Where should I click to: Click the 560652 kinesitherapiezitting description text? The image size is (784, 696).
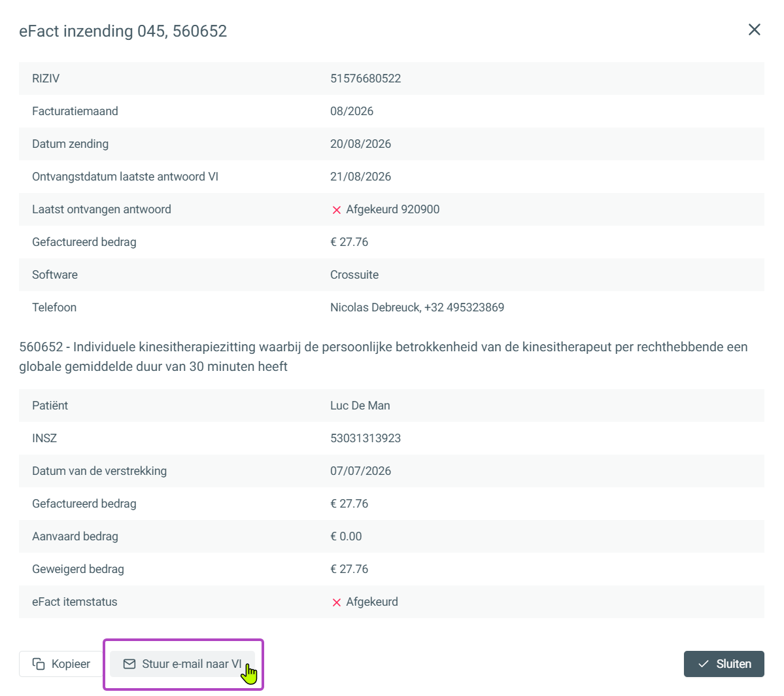click(384, 357)
